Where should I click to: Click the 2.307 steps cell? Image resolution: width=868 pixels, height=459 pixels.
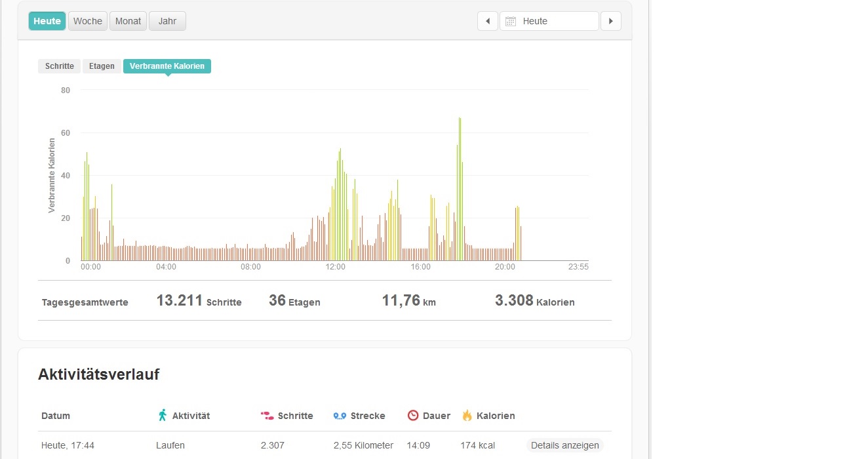(273, 445)
